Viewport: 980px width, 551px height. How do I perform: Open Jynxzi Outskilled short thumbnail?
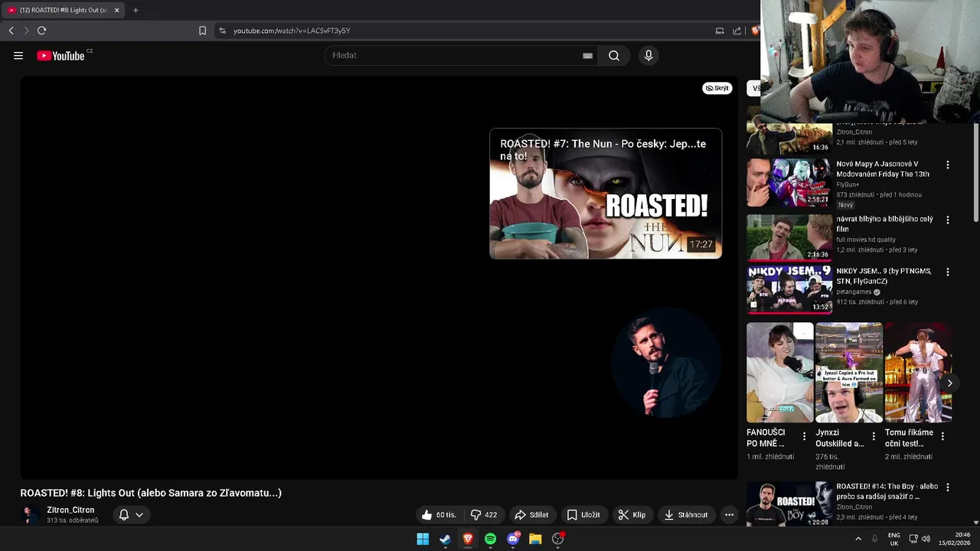[849, 373]
